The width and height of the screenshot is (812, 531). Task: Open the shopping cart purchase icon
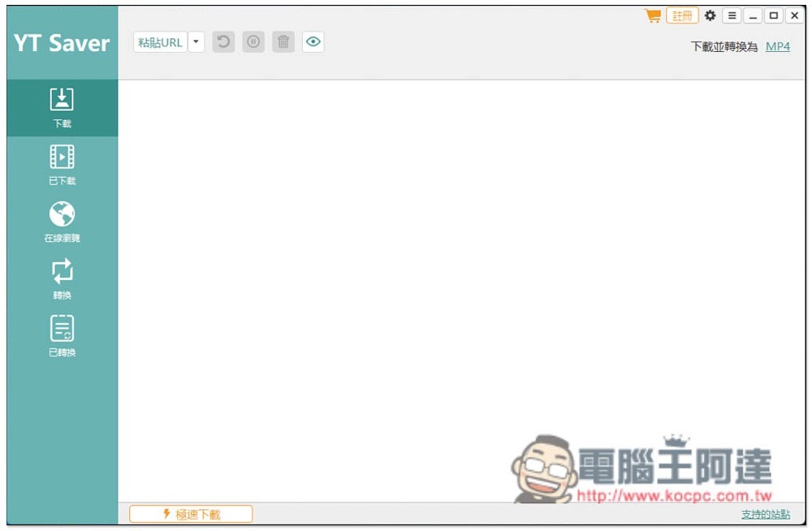tap(654, 16)
